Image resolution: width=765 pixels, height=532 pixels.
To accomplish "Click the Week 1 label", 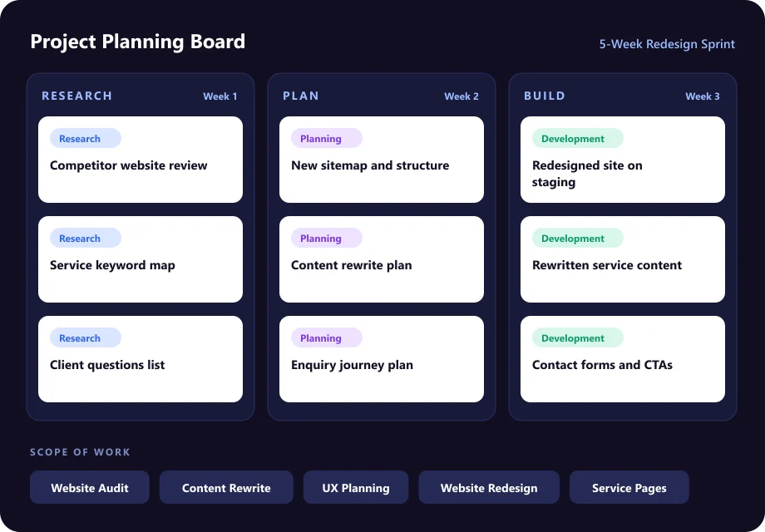I will 220,96.
